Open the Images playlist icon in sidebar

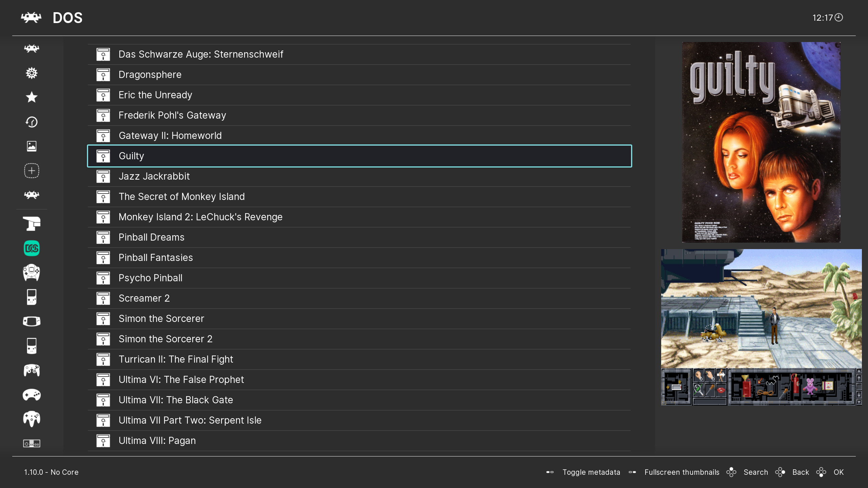31,146
